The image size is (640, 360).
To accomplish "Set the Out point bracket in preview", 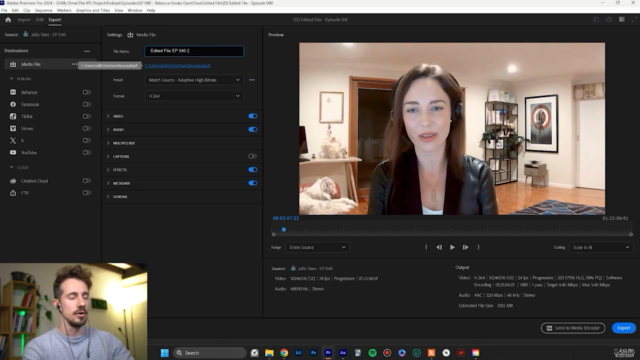I will (478, 247).
